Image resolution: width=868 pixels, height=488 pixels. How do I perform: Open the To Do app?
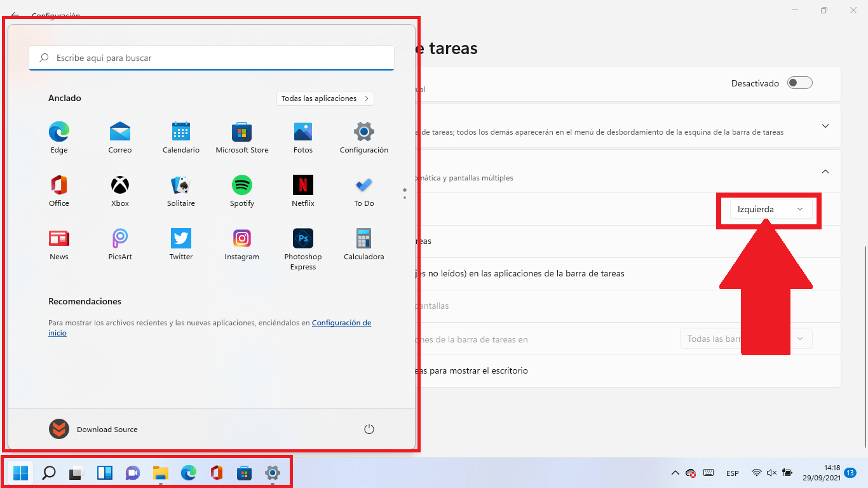click(364, 191)
